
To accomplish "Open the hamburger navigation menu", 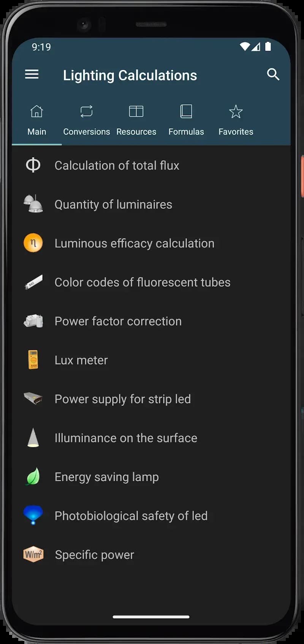I will [32, 74].
